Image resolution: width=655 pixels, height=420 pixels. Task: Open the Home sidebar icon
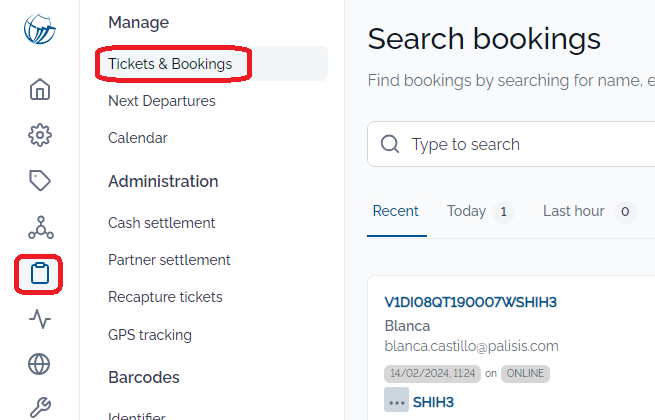40,90
